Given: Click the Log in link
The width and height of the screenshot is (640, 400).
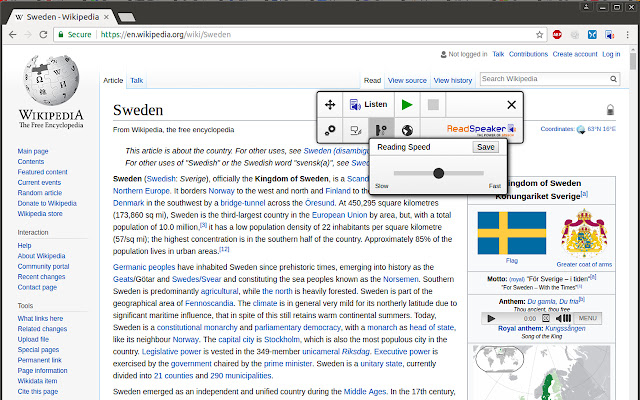Looking at the screenshot, I should tap(611, 54).
